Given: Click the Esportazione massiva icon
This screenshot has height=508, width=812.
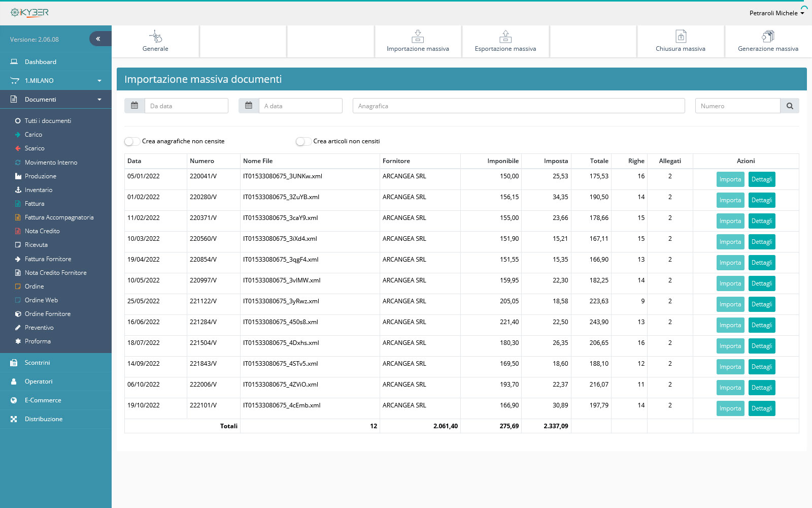Looking at the screenshot, I should point(505,37).
